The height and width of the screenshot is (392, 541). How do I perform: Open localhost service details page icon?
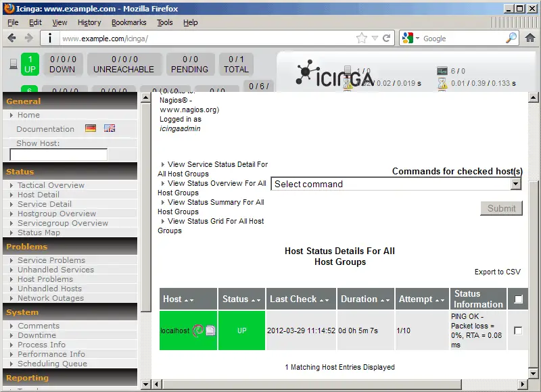pos(210,330)
